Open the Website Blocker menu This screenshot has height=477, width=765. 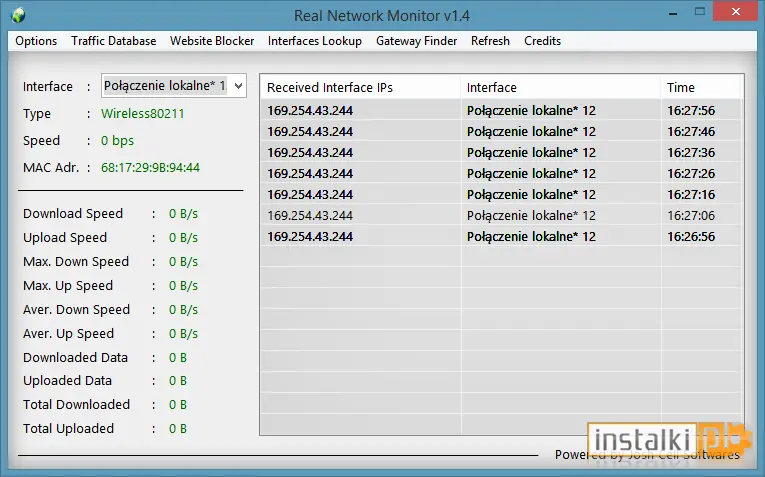coord(212,41)
